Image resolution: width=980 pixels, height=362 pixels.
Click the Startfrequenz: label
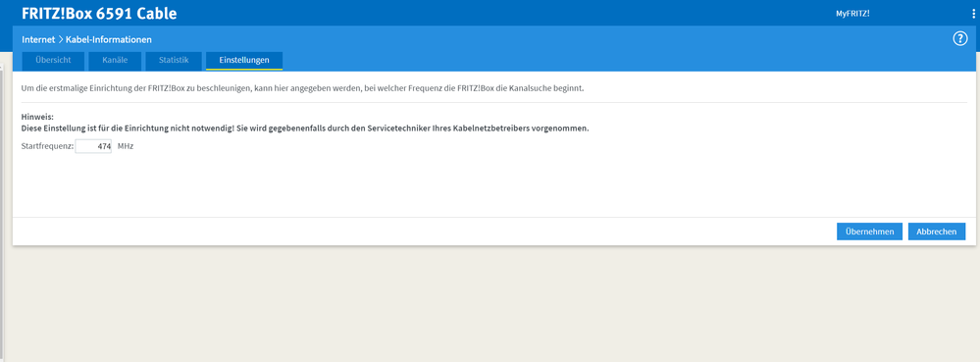pos(47,146)
